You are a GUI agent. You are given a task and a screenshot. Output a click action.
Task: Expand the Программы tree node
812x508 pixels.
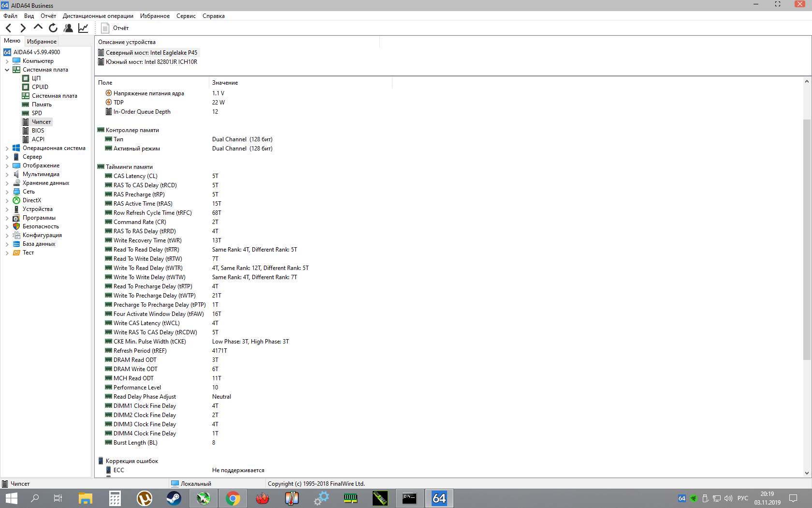(x=7, y=218)
